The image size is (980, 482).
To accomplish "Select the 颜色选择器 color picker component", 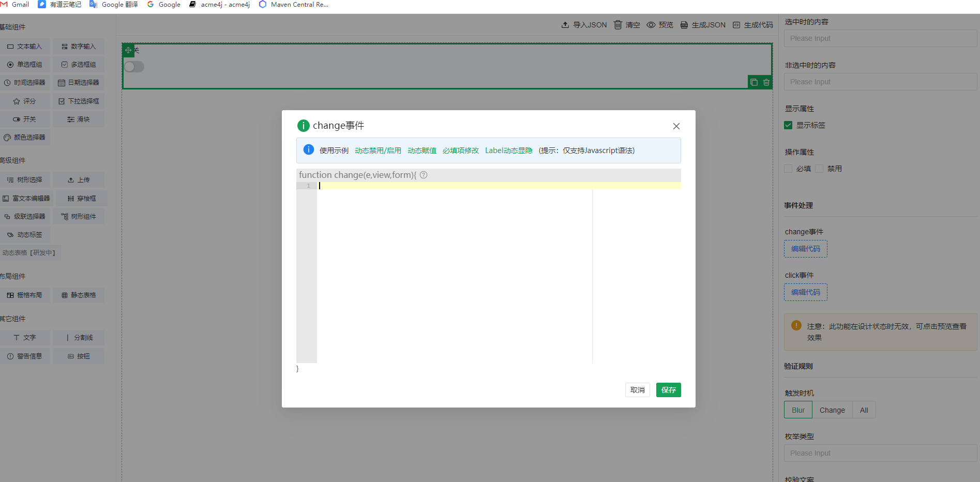I will pos(25,137).
